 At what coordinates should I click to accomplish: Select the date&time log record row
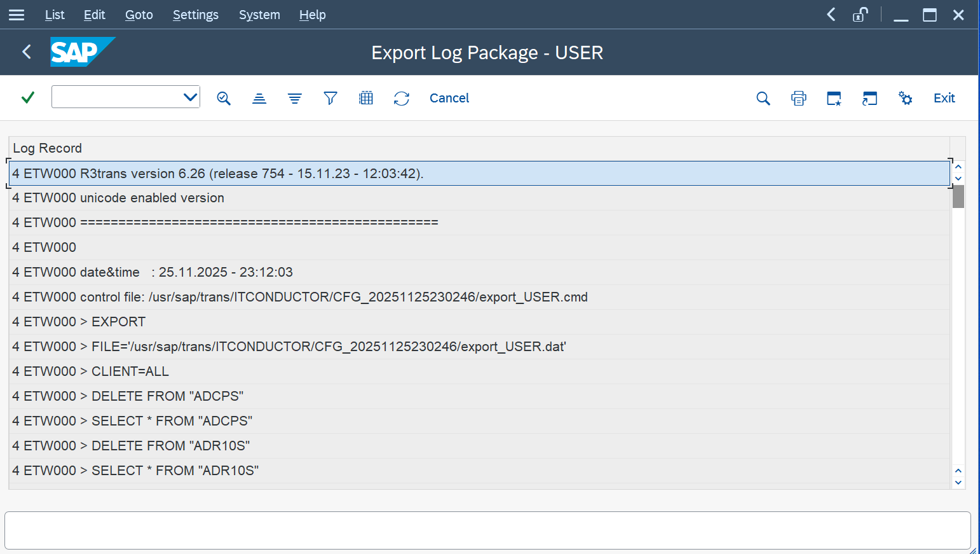click(x=153, y=272)
